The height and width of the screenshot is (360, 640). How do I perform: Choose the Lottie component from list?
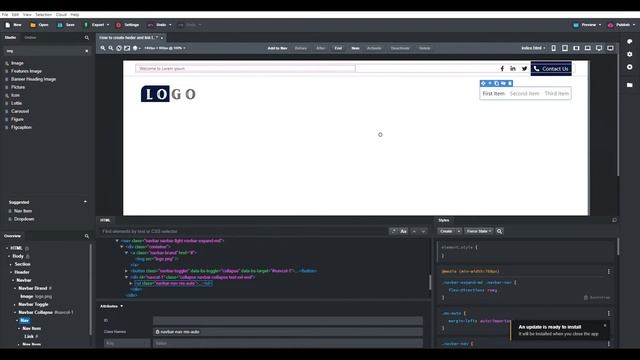click(17, 103)
